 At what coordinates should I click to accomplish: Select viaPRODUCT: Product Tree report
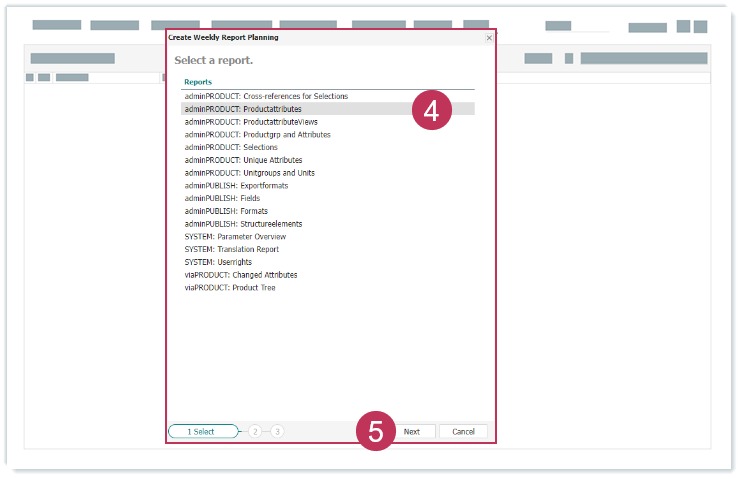tap(230, 288)
